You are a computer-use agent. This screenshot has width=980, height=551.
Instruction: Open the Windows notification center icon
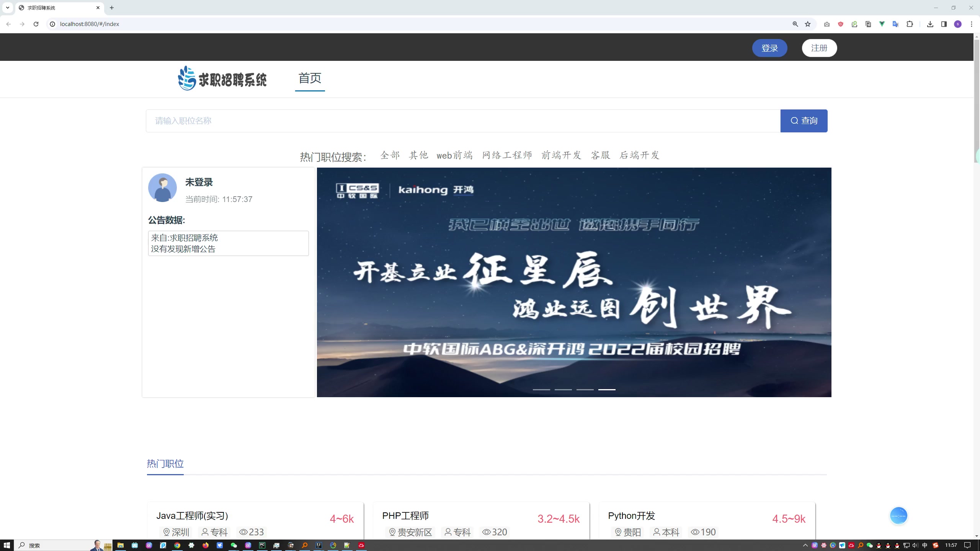[x=967, y=545]
